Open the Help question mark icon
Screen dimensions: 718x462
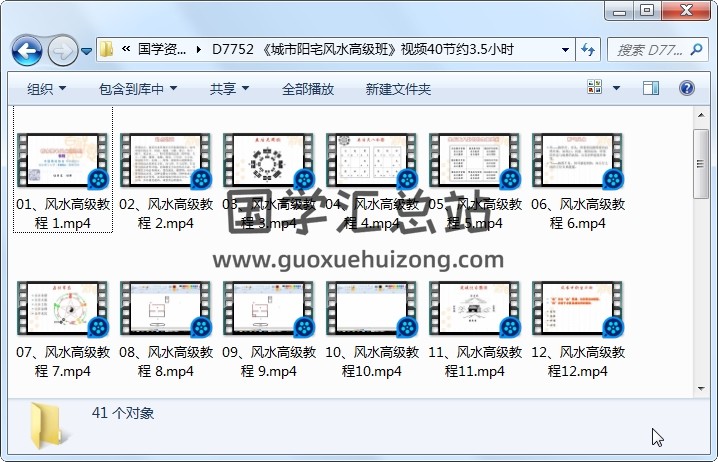click(x=687, y=88)
